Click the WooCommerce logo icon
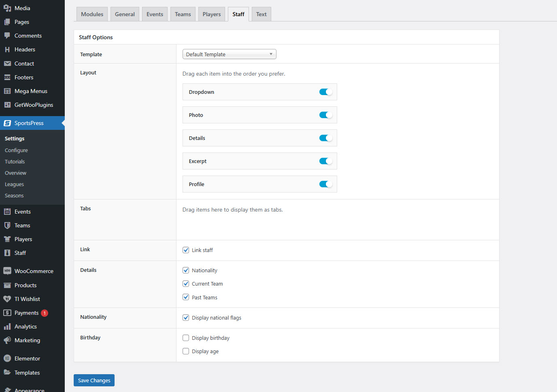557x392 pixels. tap(7, 271)
